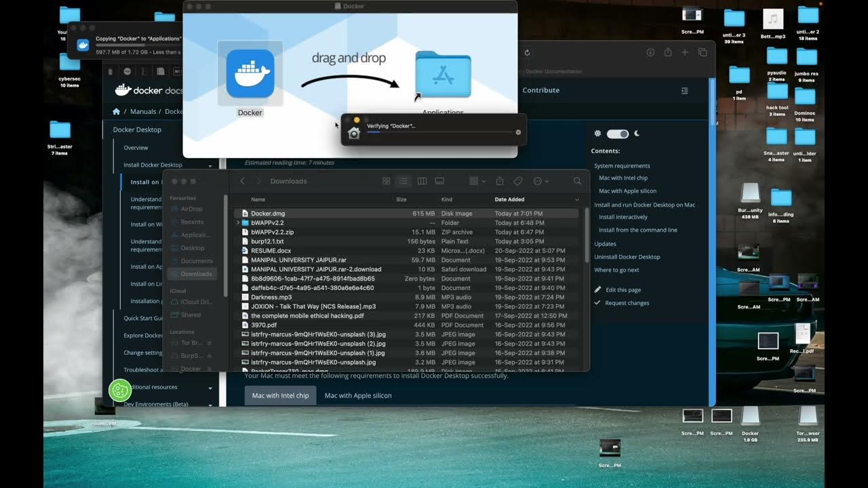The image size is (868, 488).
Task: Open Install from the command line link
Action: [638, 230]
